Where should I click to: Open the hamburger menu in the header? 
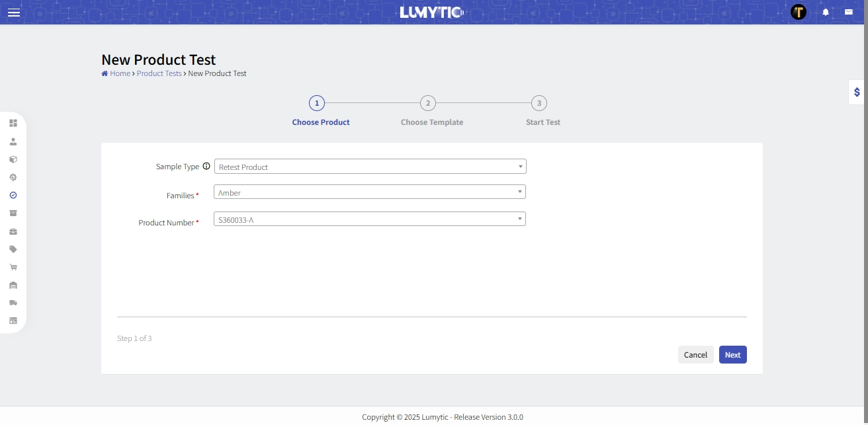coord(13,13)
